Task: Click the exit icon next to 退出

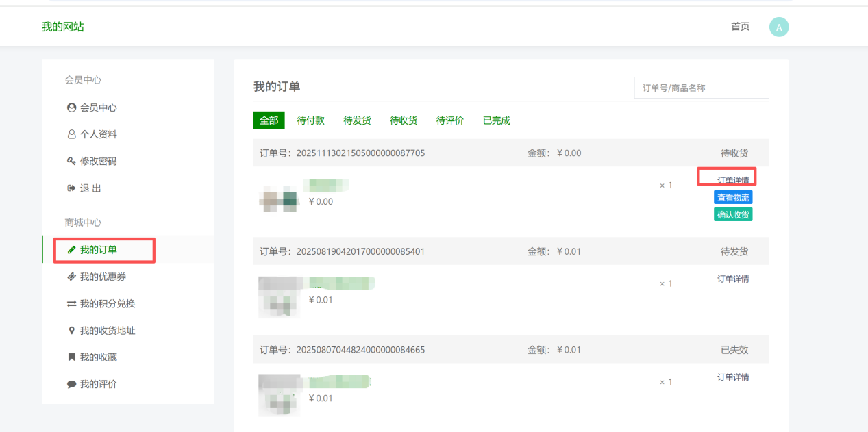Action: click(x=71, y=188)
